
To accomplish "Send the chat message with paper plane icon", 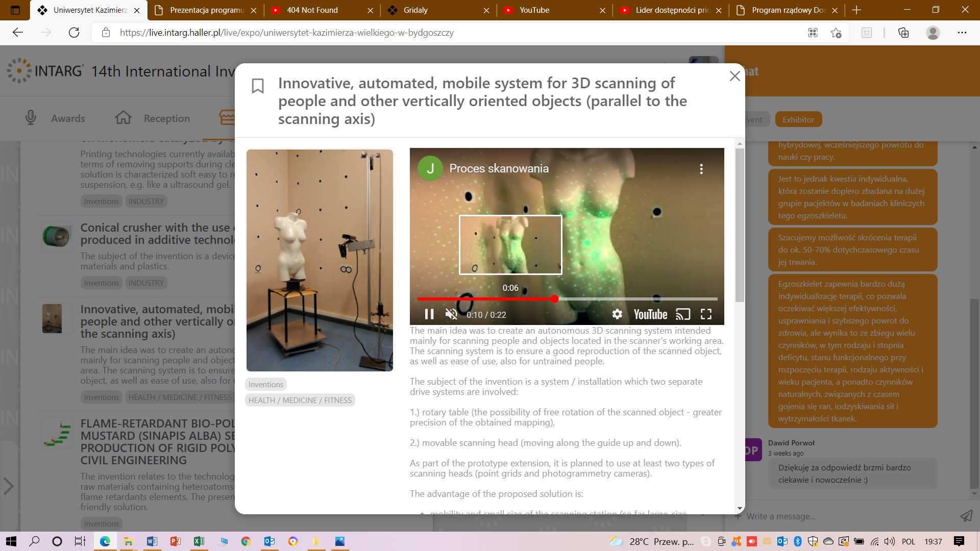I will pyautogui.click(x=966, y=516).
